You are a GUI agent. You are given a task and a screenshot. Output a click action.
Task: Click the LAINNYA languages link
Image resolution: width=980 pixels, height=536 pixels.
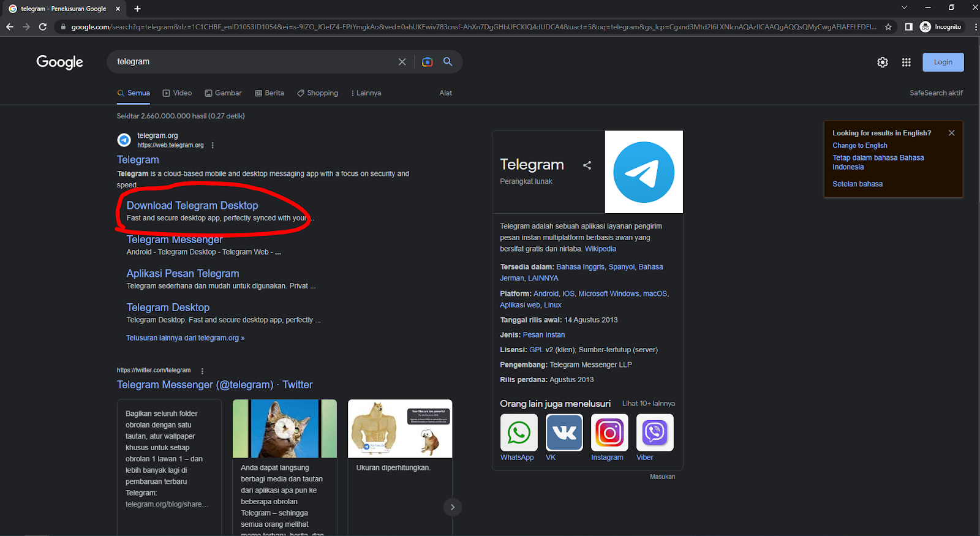pyautogui.click(x=543, y=278)
